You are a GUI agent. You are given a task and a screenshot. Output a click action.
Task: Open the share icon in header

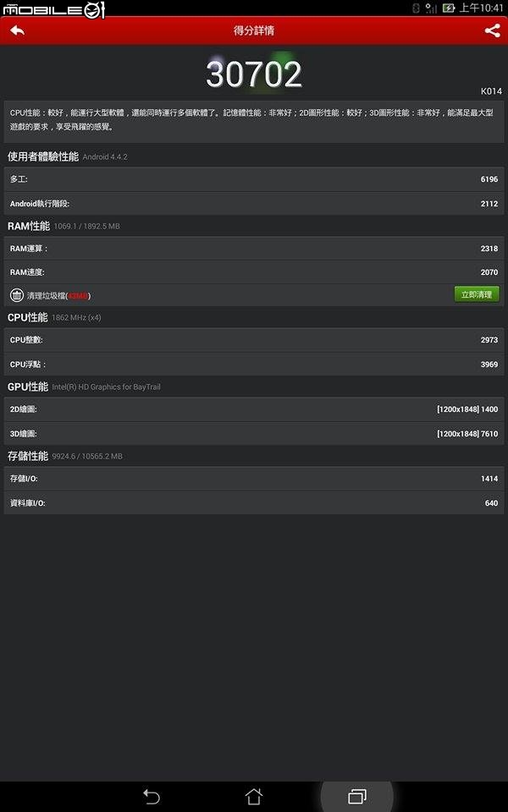pos(492,30)
